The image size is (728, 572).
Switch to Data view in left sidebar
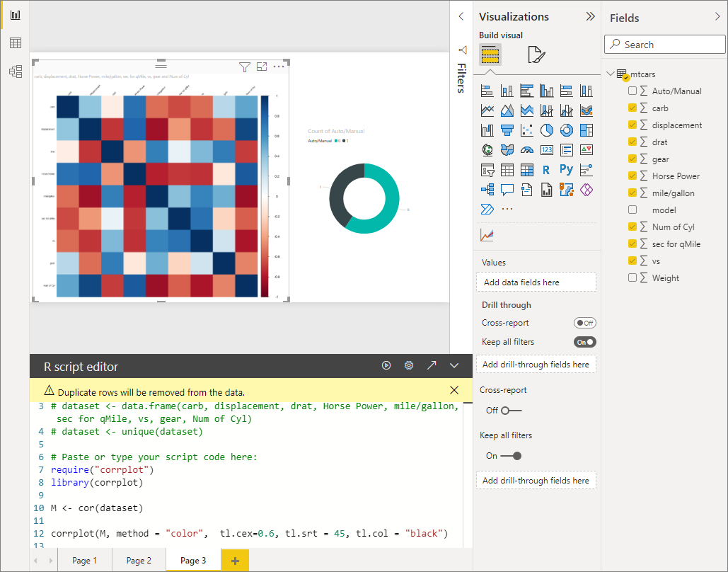coord(15,43)
